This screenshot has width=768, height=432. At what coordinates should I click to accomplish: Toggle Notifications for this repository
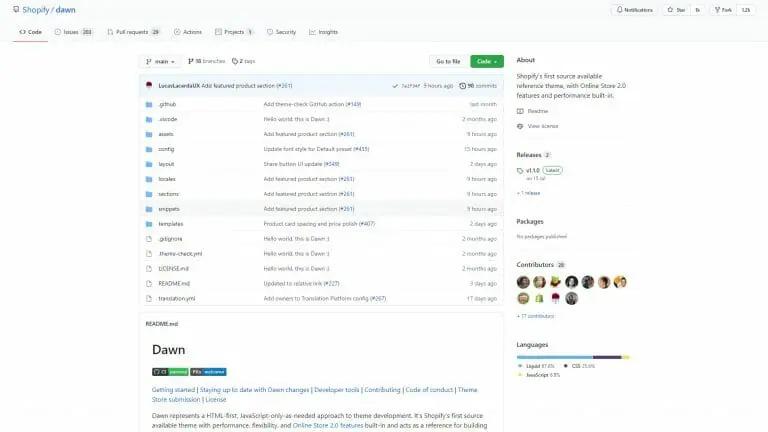[633, 10]
